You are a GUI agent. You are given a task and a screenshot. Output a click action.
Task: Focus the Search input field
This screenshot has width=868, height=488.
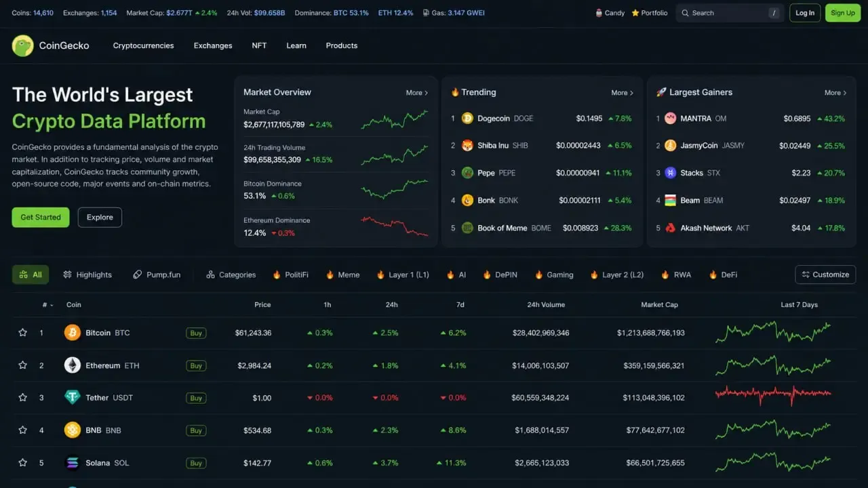pos(730,13)
